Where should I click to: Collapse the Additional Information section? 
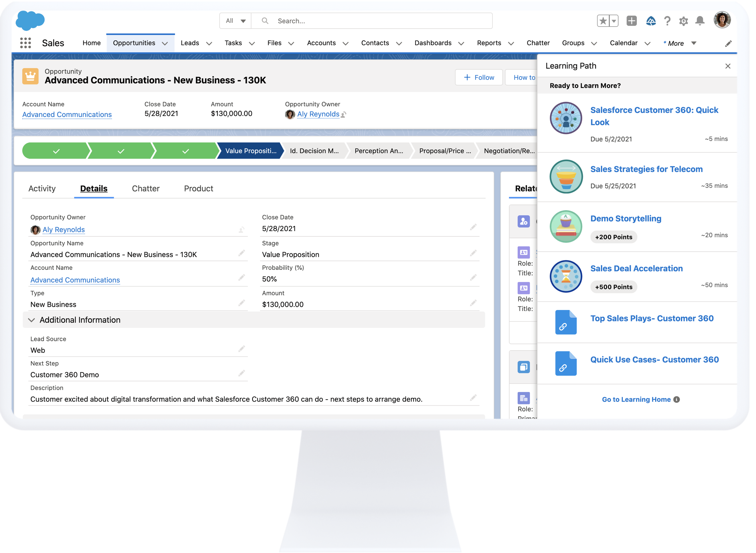pos(32,320)
